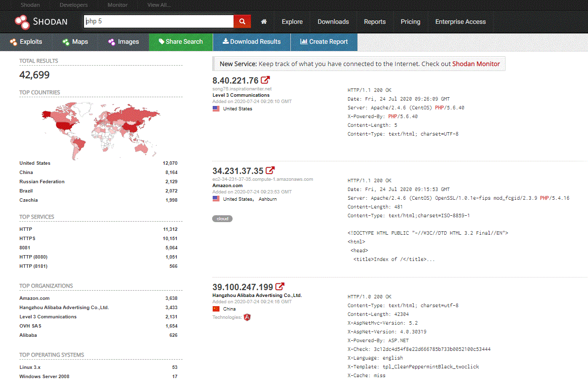Open the Downloads page

(x=333, y=21)
